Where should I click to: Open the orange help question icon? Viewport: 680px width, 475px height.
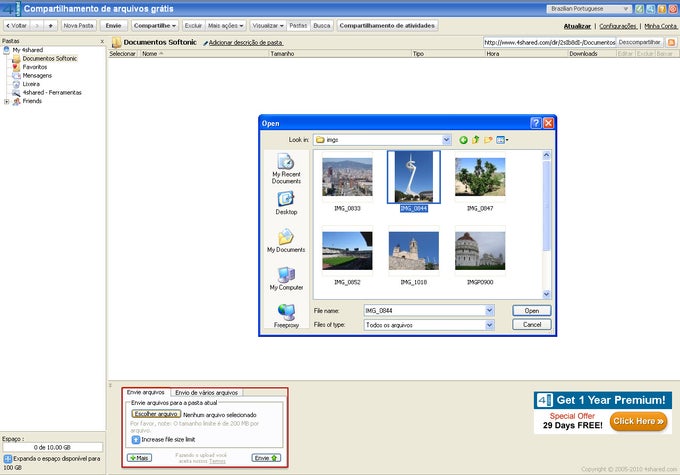662,9
